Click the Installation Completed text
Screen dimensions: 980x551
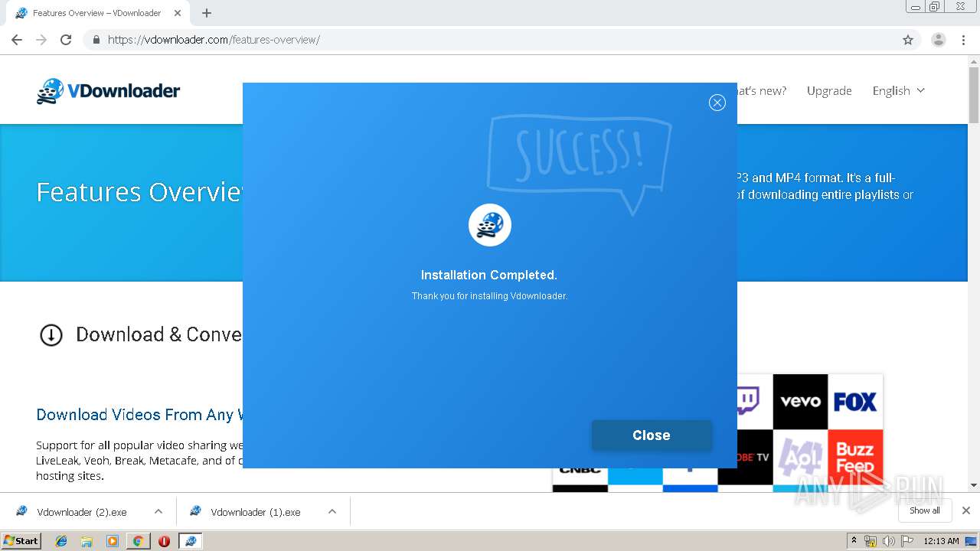click(489, 275)
